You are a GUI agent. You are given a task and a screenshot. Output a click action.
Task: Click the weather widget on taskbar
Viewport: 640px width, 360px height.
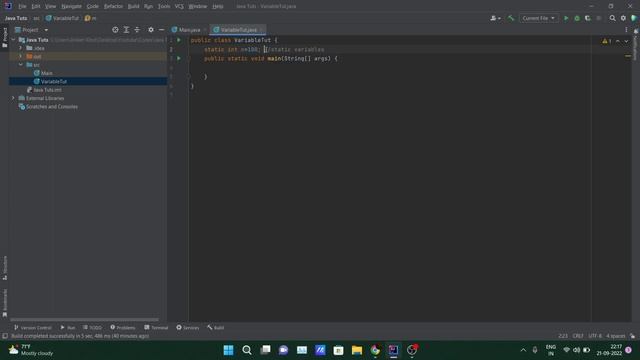pyautogui.click(x=31, y=350)
